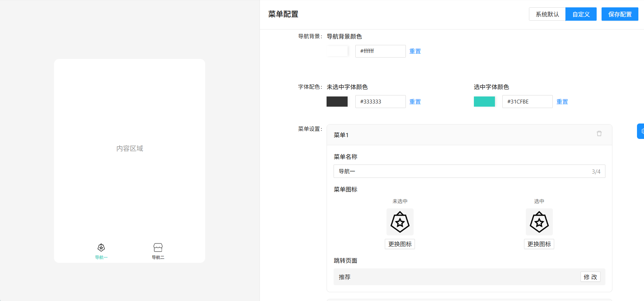Viewport: 644px width, 301px height.
Task: Switch to 系统默认 mode
Action: [x=547, y=14]
